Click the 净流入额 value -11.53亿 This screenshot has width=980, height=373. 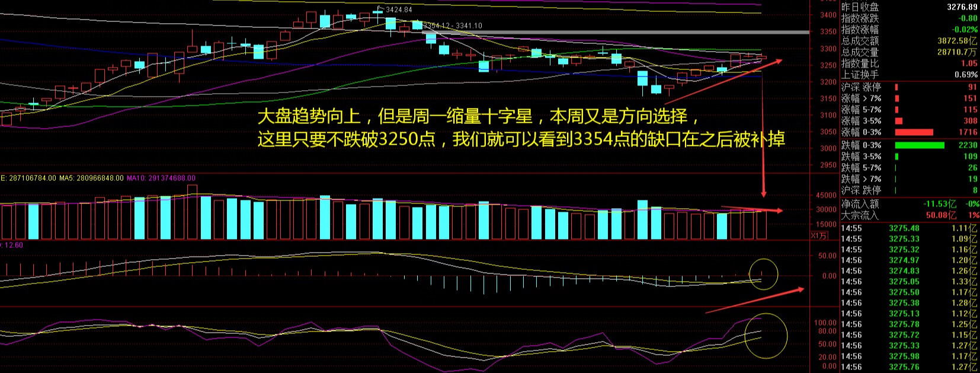coord(940,204)
